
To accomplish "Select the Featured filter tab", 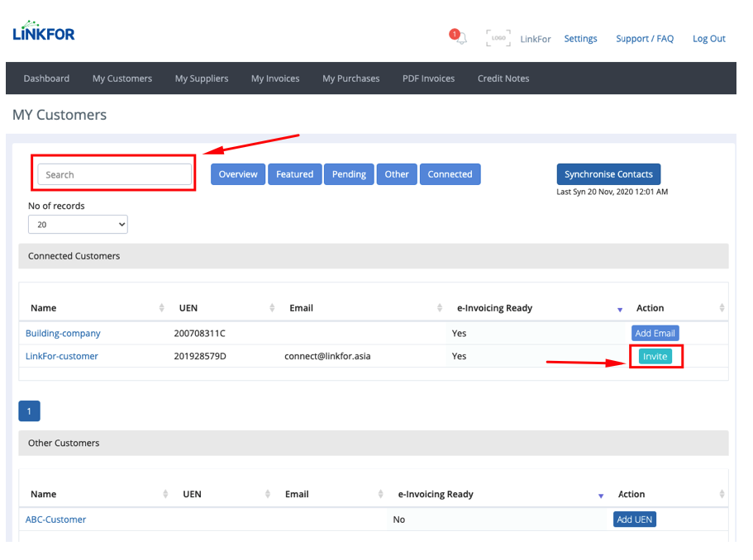I will click(x=295, y=174).
